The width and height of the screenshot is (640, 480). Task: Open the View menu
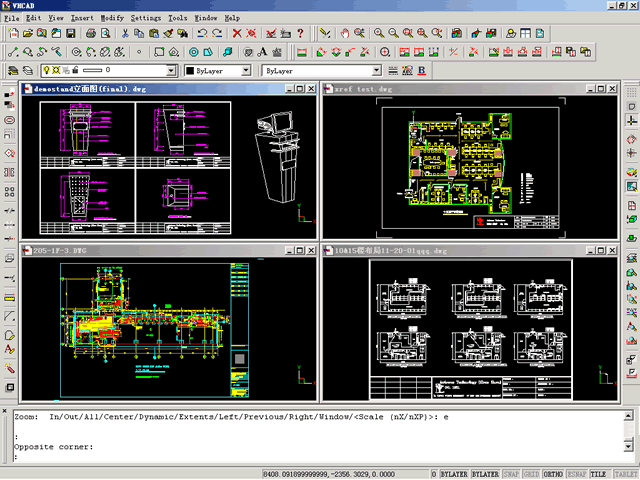56,18
